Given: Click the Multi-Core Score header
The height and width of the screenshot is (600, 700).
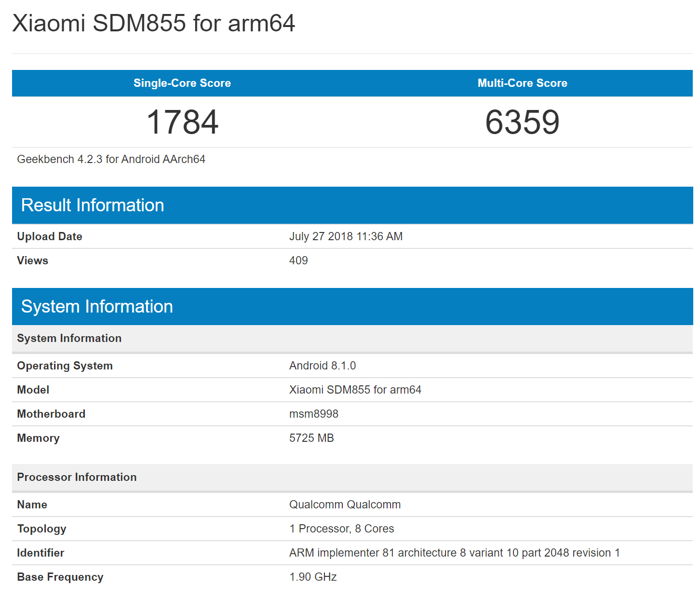Looking at the screenshot, I should [522, 83].
